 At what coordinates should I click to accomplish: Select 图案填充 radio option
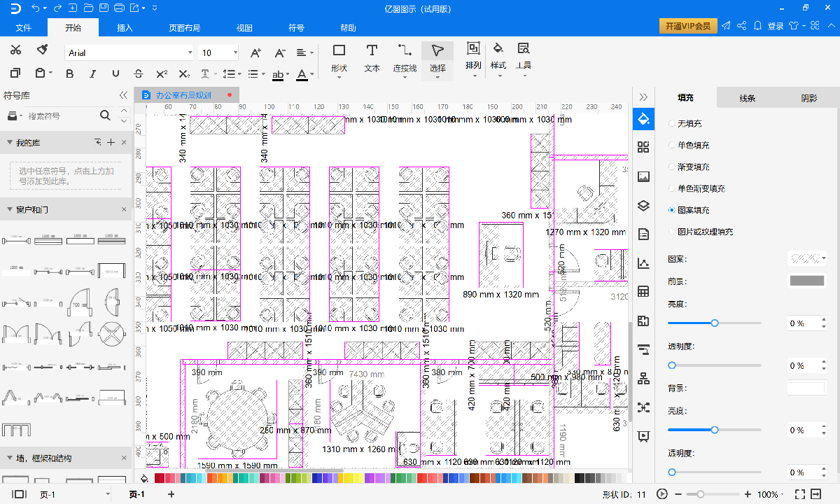point(672,210)
